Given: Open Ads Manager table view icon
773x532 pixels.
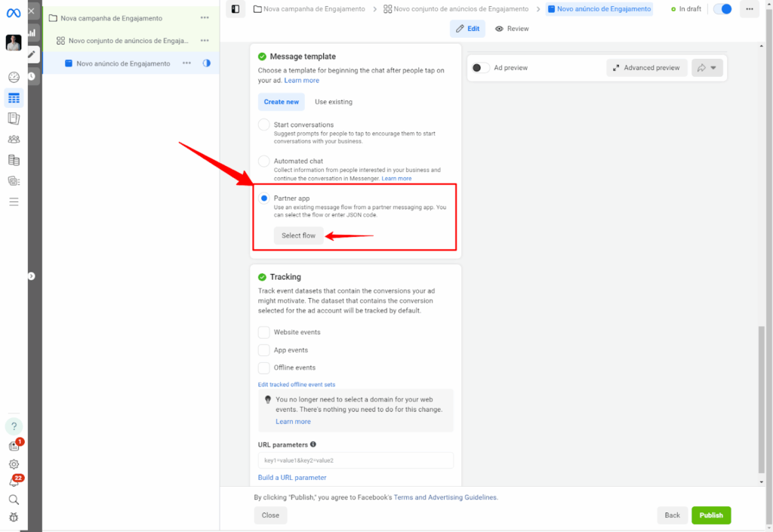Looking at the screenshot, I should point(14,98).
